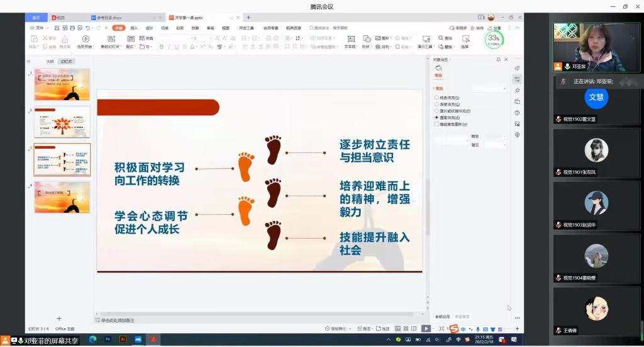Viewport: 644px width, 347px height.
Task: Pin the object properties panel
Action: (x=498, y=59)
